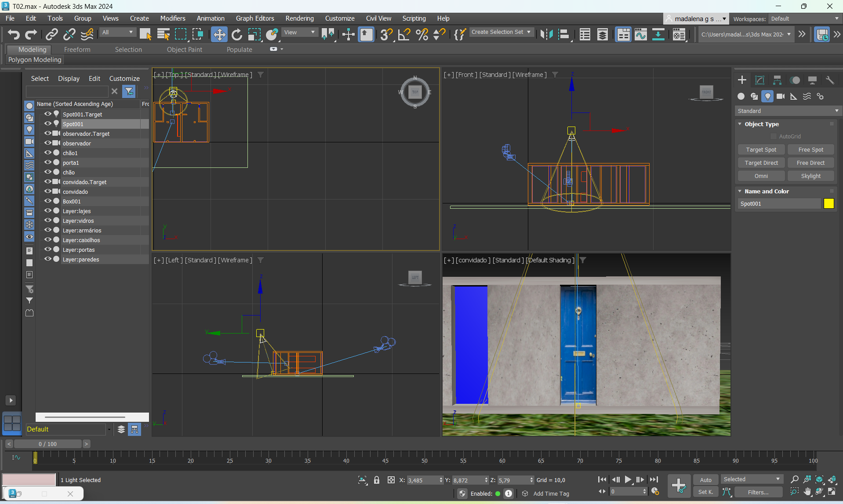Click the Omni light button
Viewport: 843px width, 504px height.
tap(761, 176)
